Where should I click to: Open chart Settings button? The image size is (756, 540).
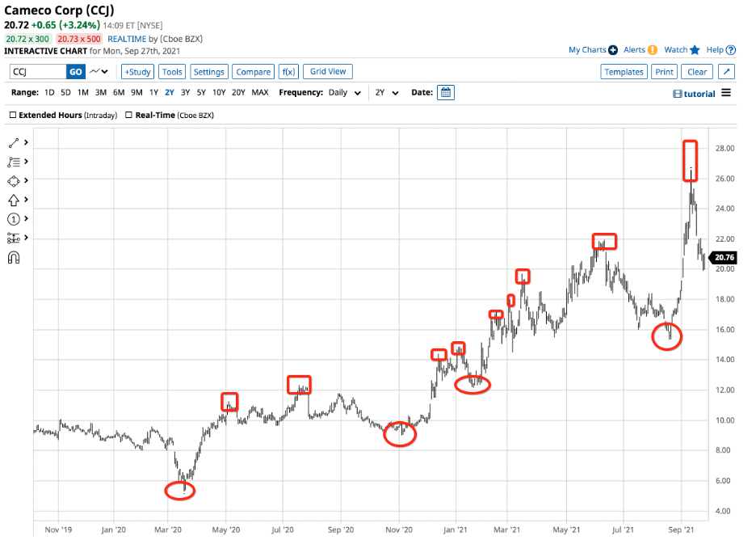coord(208,71)
